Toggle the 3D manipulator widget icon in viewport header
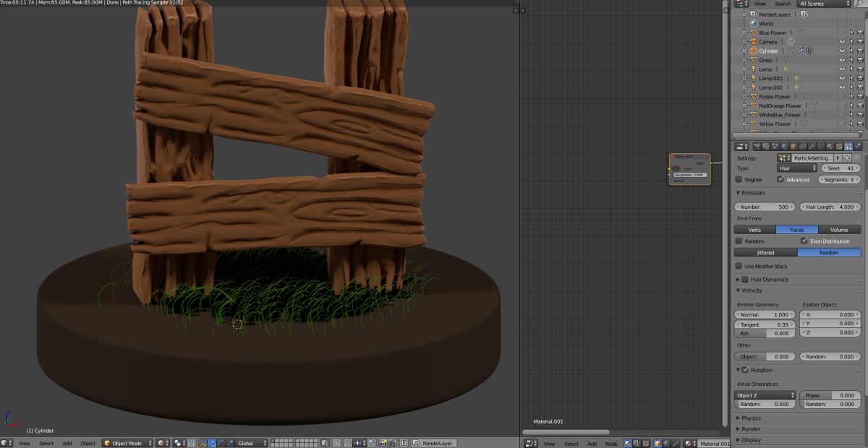Screen dimensions: 868x448 click(x=203, y=443)
